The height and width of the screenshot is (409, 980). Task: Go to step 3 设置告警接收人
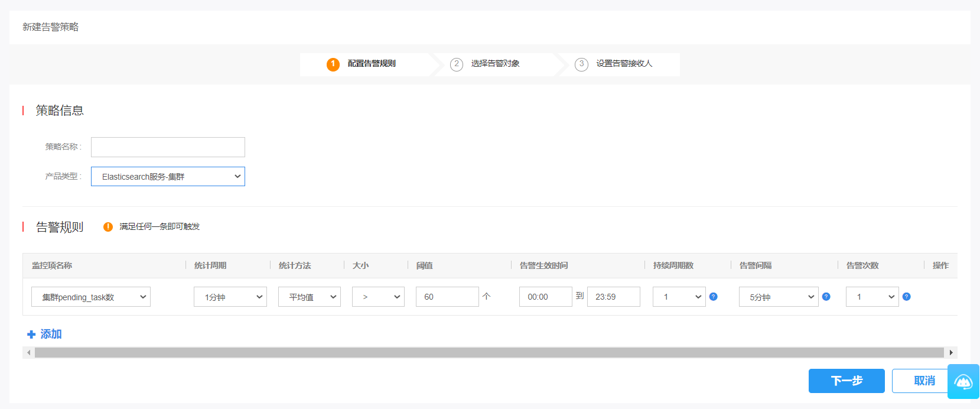pos(623,64)
